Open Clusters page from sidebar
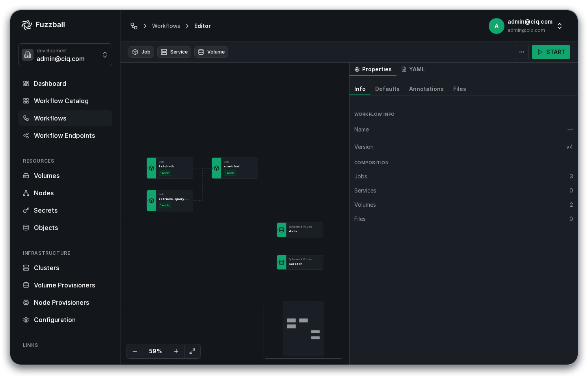 pyautogui.click(x=65, y=268)
